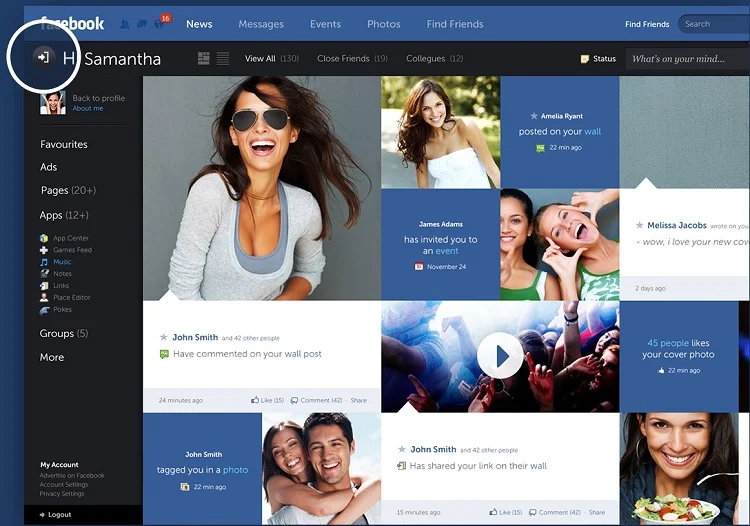Screen dimensions: 750x526
Task: Open Account Settings
Action: click(64, 484)
